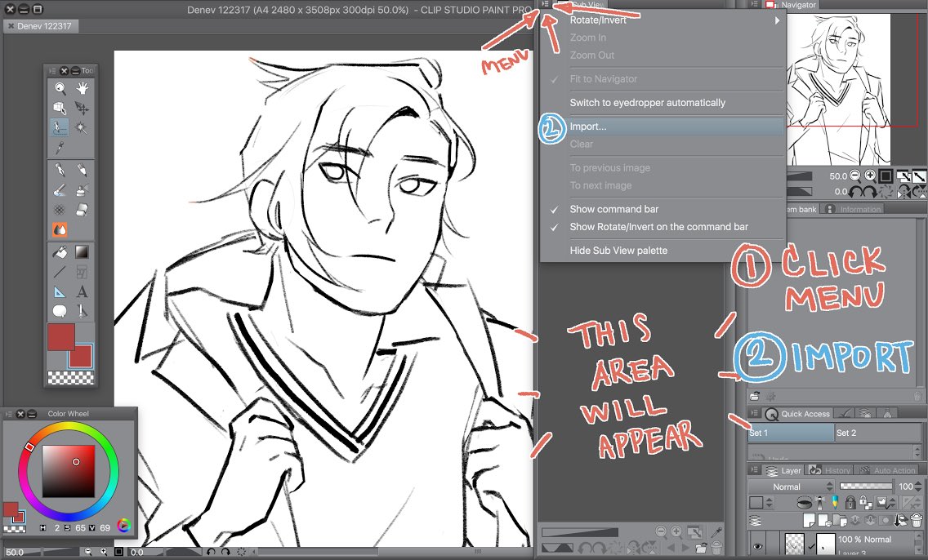This screenshot has height=560, width=928.
Task: Select the Correct line tool
Action: pos(82,311)
